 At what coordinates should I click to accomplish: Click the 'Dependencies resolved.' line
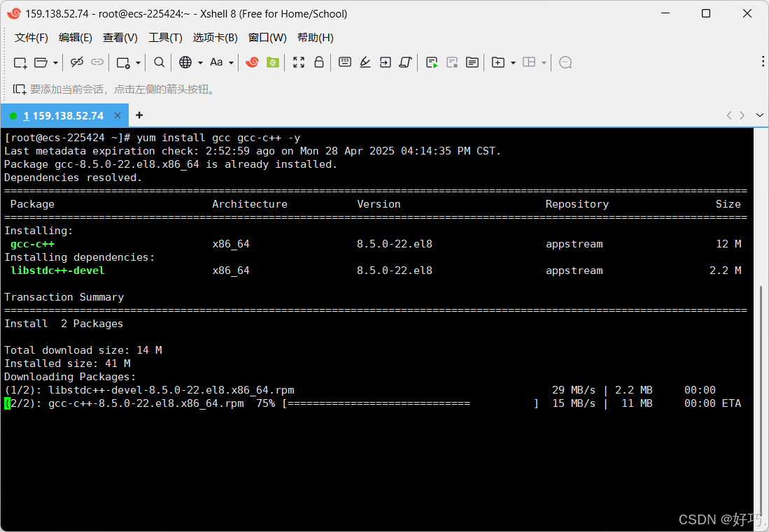[73, 178]
